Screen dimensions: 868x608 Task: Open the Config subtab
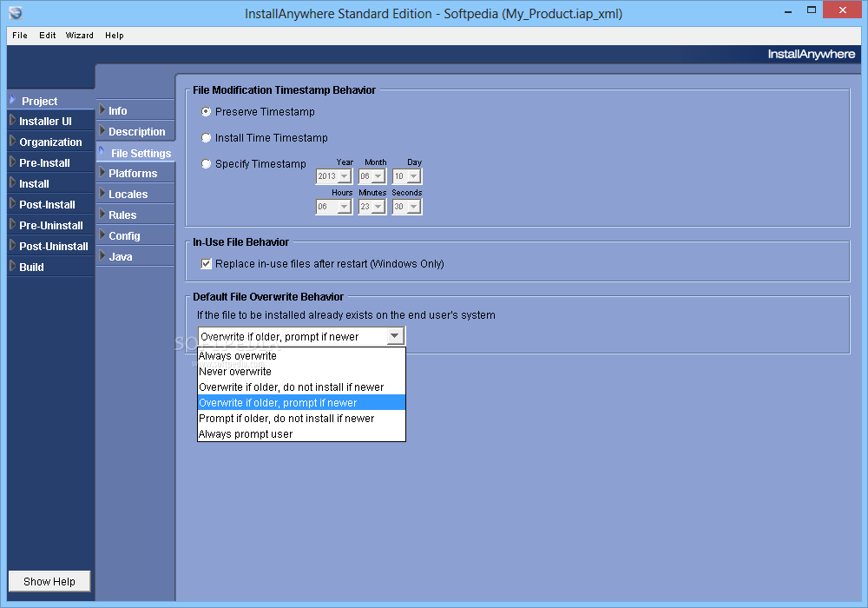[x=135, y=236]
